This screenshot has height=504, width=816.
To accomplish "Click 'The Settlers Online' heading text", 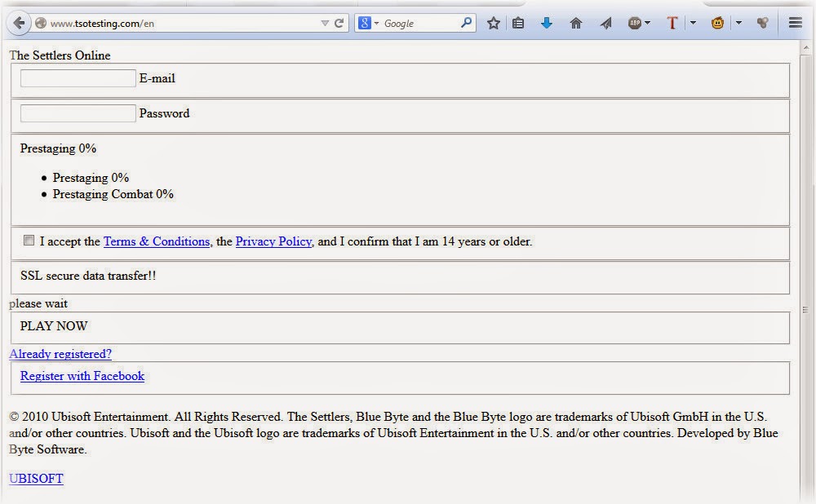I will pos(60,55).
